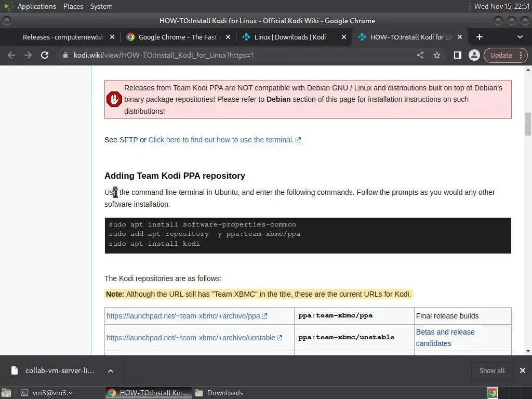Open the Places menu
The height and width of the screenshot is (399, 532).
(73, 6)
